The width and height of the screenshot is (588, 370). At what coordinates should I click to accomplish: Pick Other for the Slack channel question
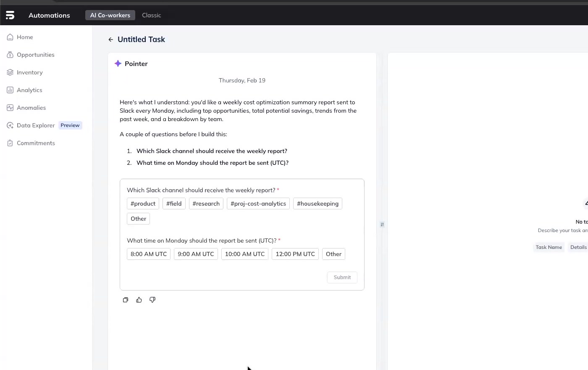(138, 219)
